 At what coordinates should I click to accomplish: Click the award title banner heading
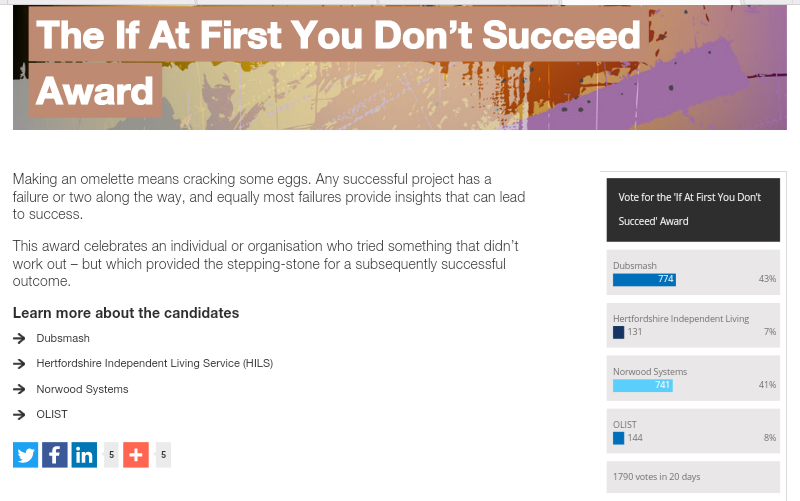[x=337, y=62]
